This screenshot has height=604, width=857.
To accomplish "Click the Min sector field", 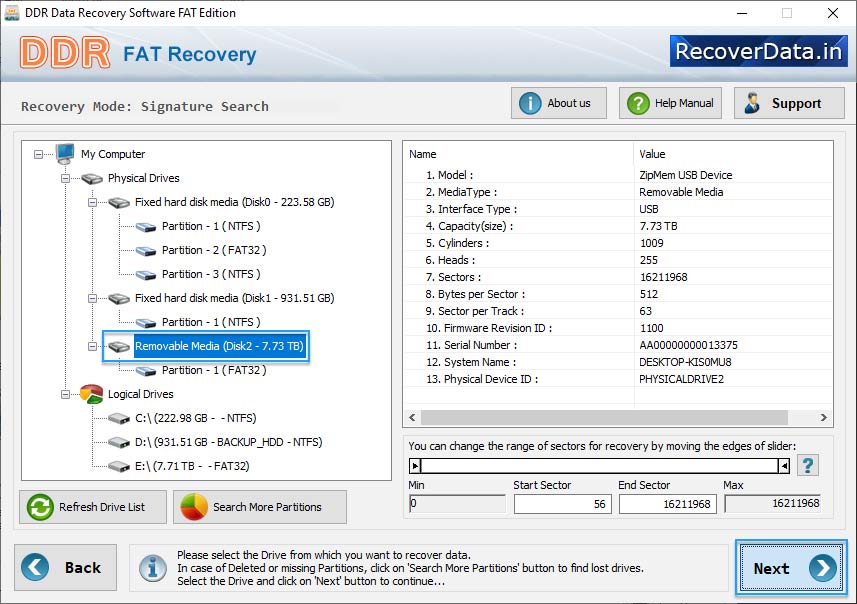I will click(x=457, y=503).
